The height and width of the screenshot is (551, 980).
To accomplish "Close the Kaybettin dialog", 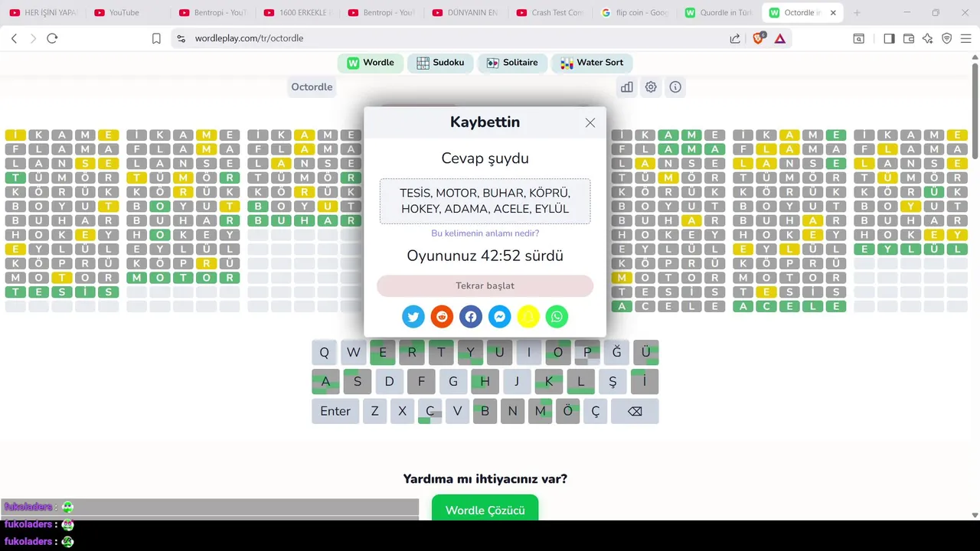I will pyautogui.click(x=590, y=122).
